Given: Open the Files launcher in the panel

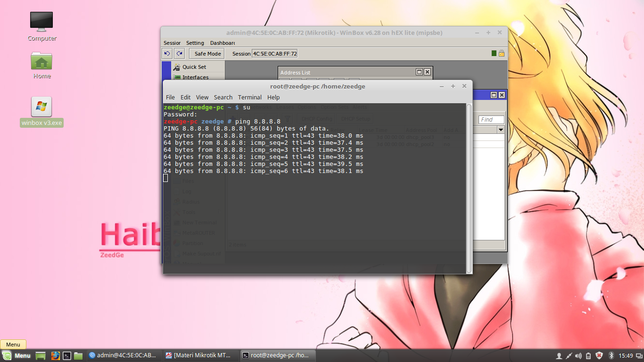Looking at the screenshot, I should (x=78, y=356).
